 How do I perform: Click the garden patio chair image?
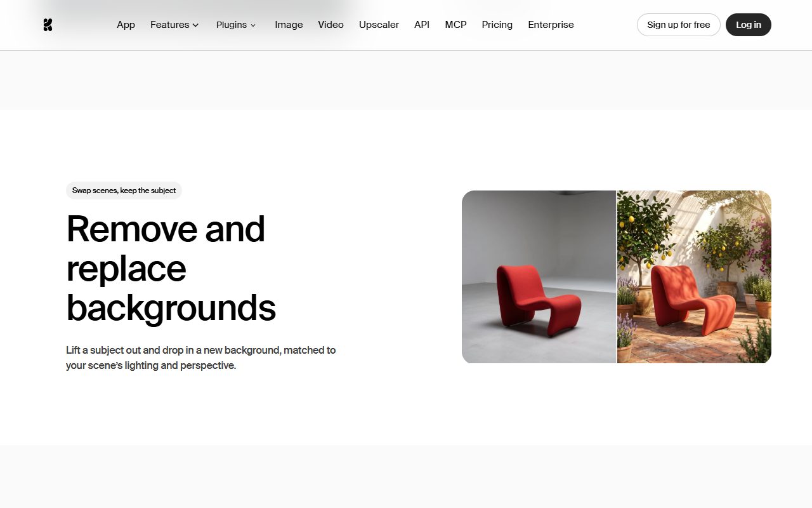pos(694,277)
